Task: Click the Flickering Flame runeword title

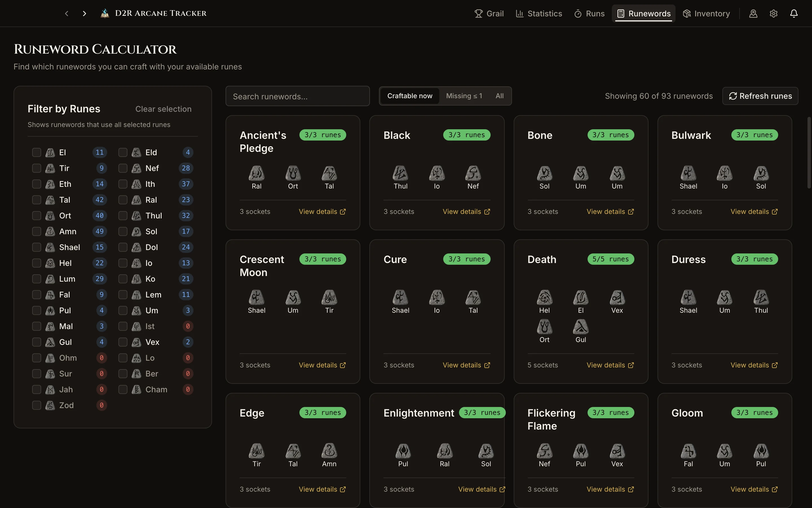Action: tap(551, 419)
